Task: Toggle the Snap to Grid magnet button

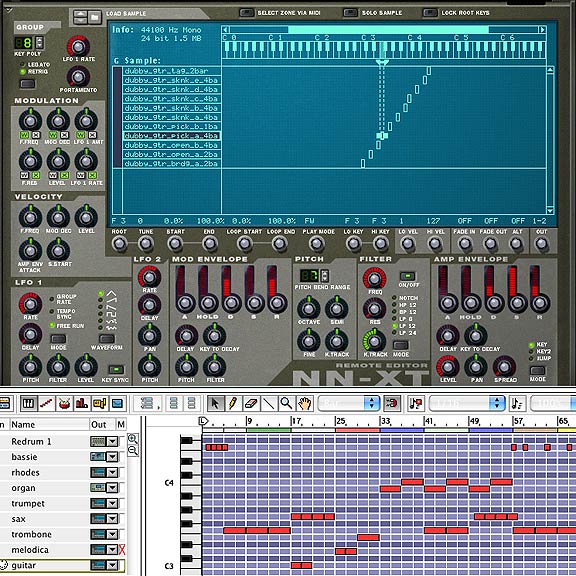Action: click(x=392, y=404)
